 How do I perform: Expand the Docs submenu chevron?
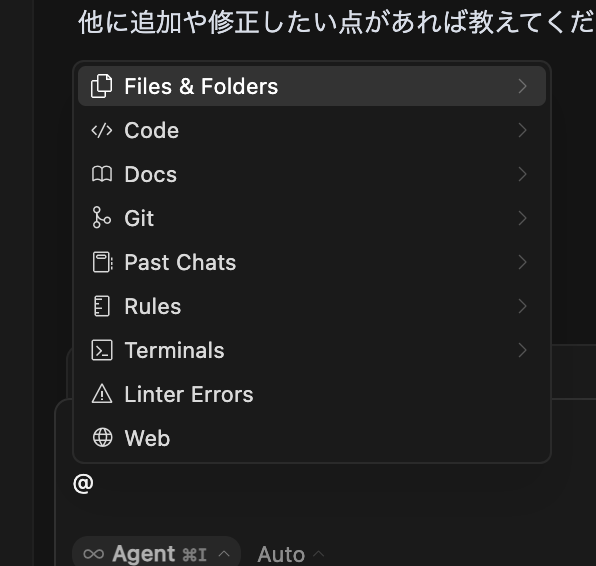pos(523,174)
